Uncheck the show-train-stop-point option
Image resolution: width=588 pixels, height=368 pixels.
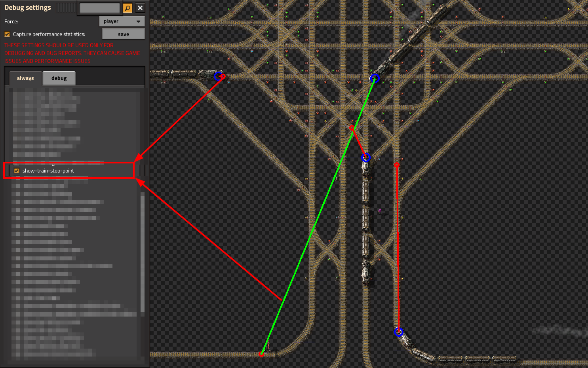[x=17, y=171]
